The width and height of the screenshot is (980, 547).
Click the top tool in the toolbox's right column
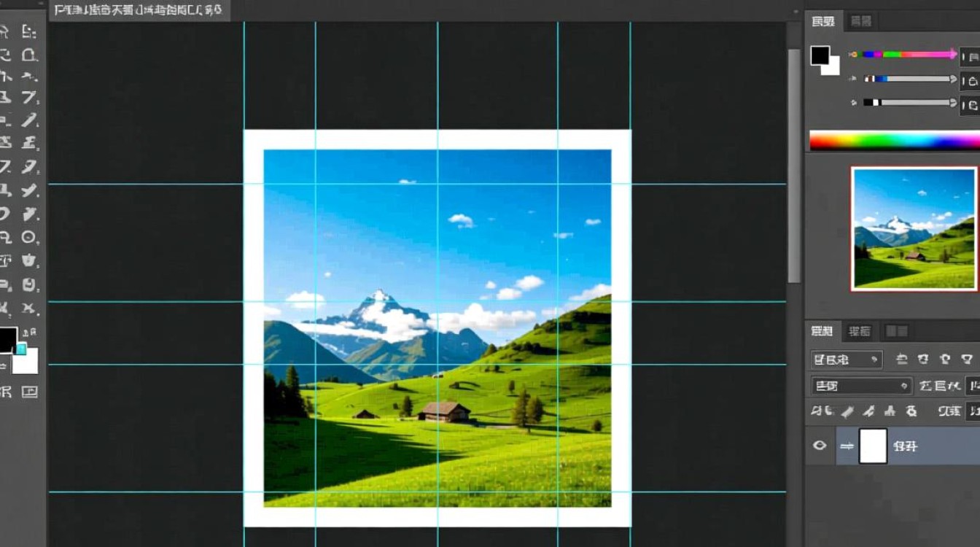28,31
